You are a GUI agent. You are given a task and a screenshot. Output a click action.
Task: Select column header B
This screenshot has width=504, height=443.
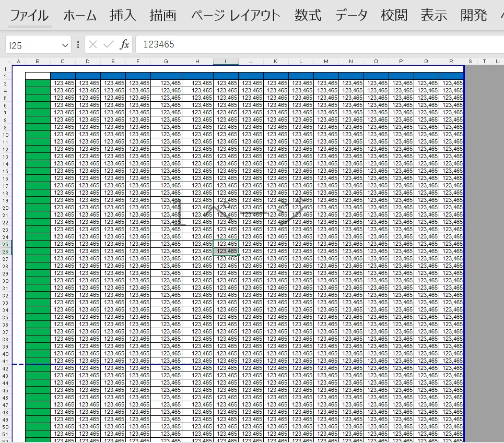click(38, 62)
